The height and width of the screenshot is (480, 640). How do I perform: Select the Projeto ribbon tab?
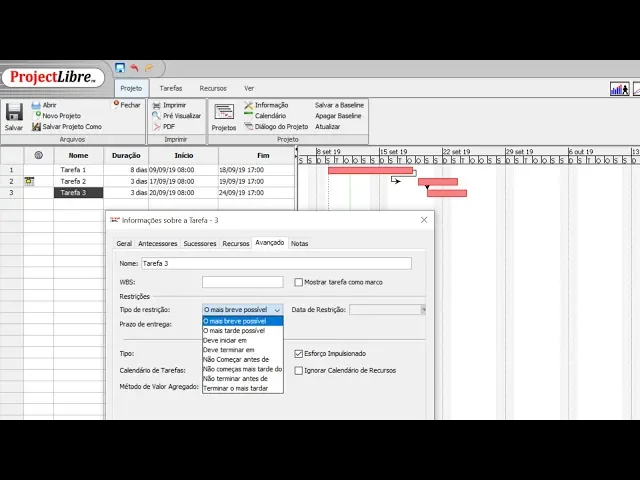pyautogui.click(x=131, y=88)
